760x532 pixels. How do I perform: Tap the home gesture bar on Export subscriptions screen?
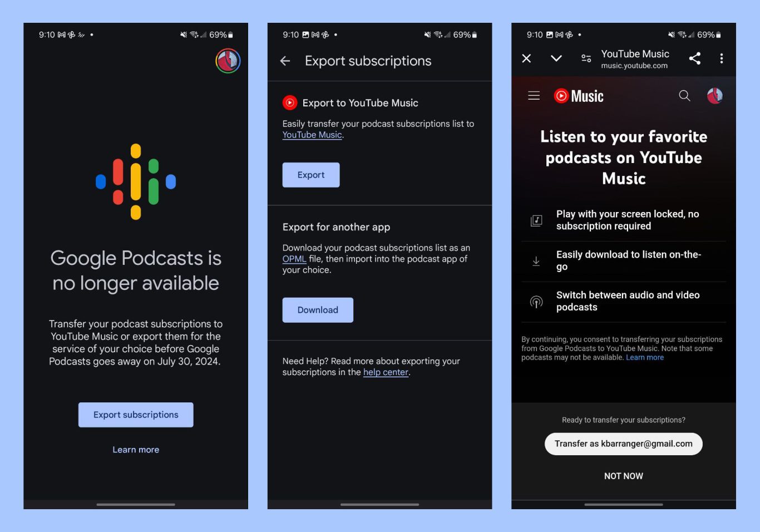pos(379,505)
